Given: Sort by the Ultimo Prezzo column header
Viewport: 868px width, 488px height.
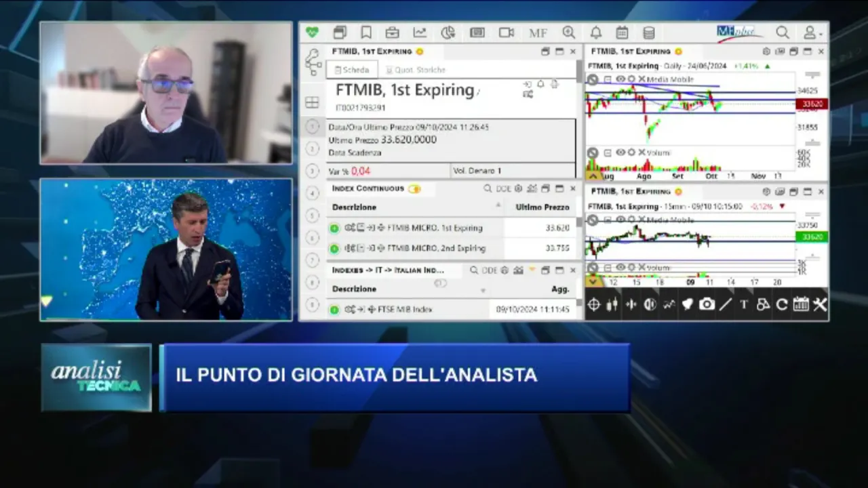Looking at the screenshot, I should click(542, 207).
